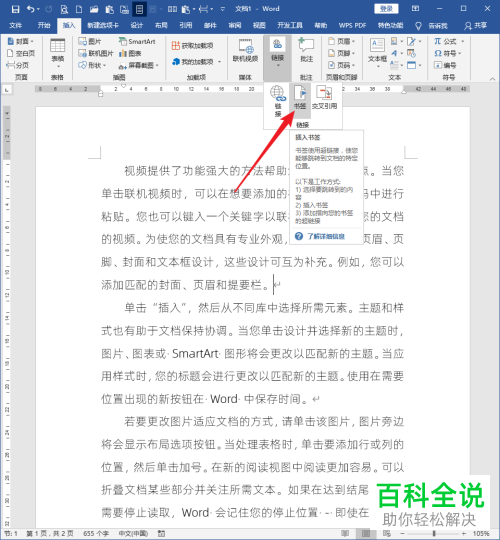This screenshot has height=540, width=500.
Task: Insert a SmartArt graphic
Action: coord(137,41)
